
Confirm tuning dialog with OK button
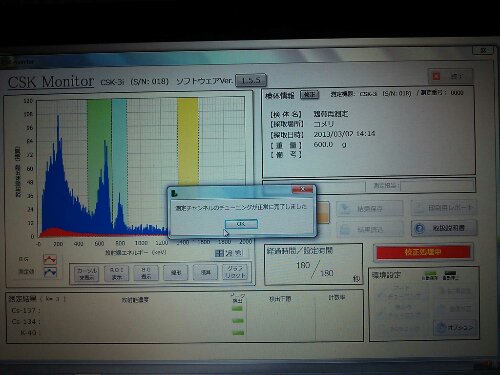(241, 224)
